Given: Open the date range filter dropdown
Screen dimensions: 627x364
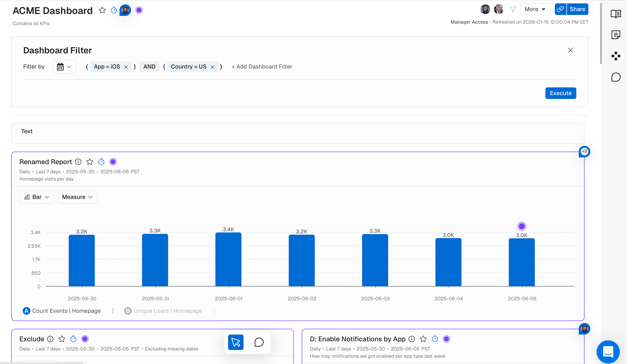Looking at the screenshot, I should 64,67.
